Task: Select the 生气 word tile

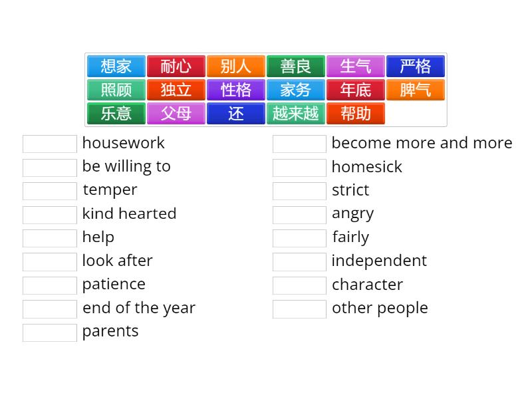Action: point(356,66)
